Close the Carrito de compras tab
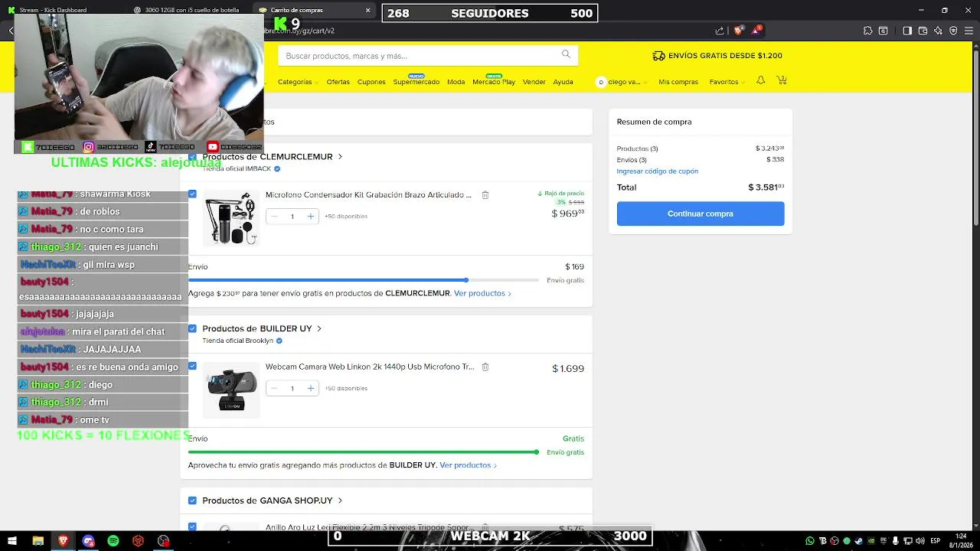Viewport: 980px width, 551px height. (x=367, y=10)
